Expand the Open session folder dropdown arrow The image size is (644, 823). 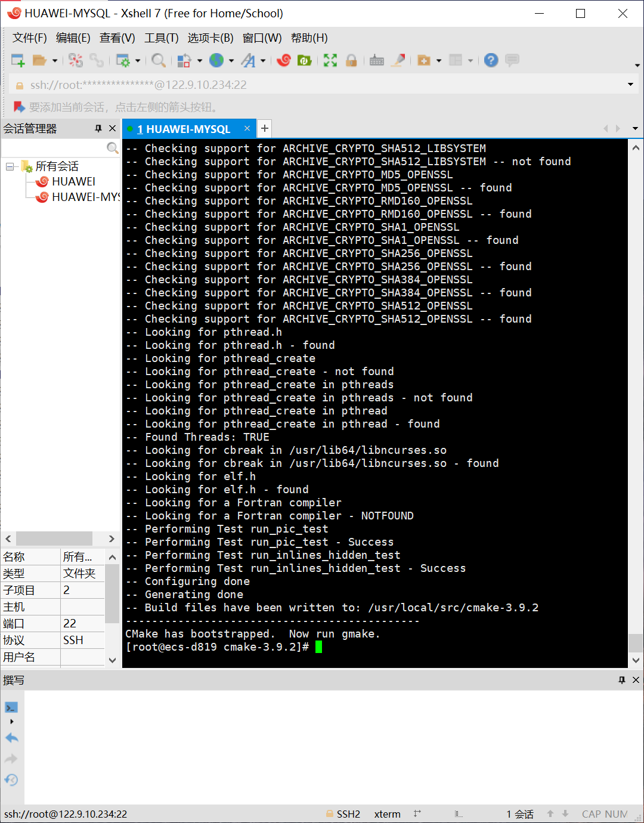point(55,61)
